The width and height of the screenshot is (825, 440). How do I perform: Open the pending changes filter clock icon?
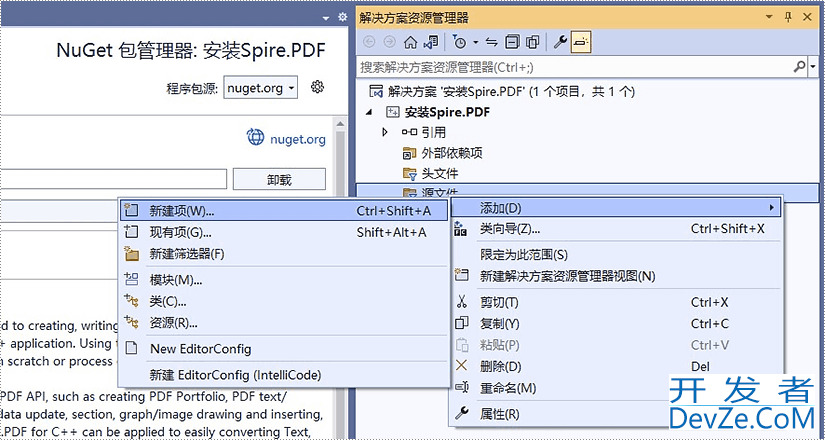pos(459,42)
